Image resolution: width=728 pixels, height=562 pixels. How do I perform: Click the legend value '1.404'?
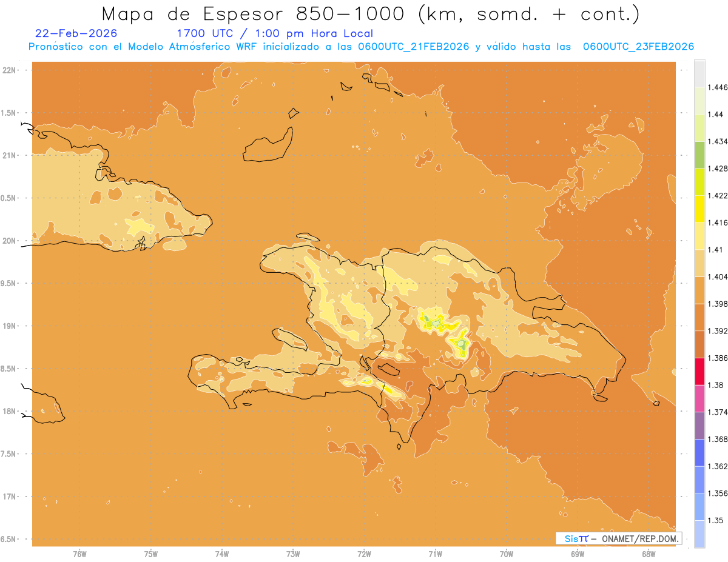718,276
